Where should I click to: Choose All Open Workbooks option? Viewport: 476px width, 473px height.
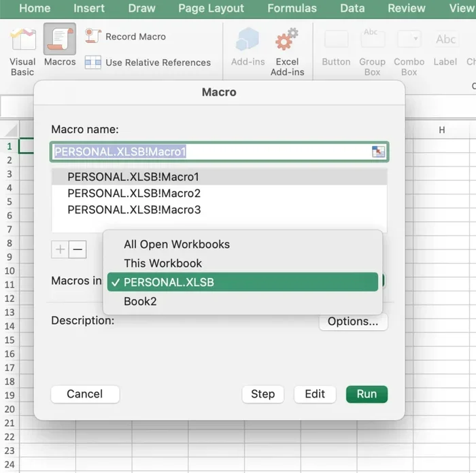coord(243,244)
